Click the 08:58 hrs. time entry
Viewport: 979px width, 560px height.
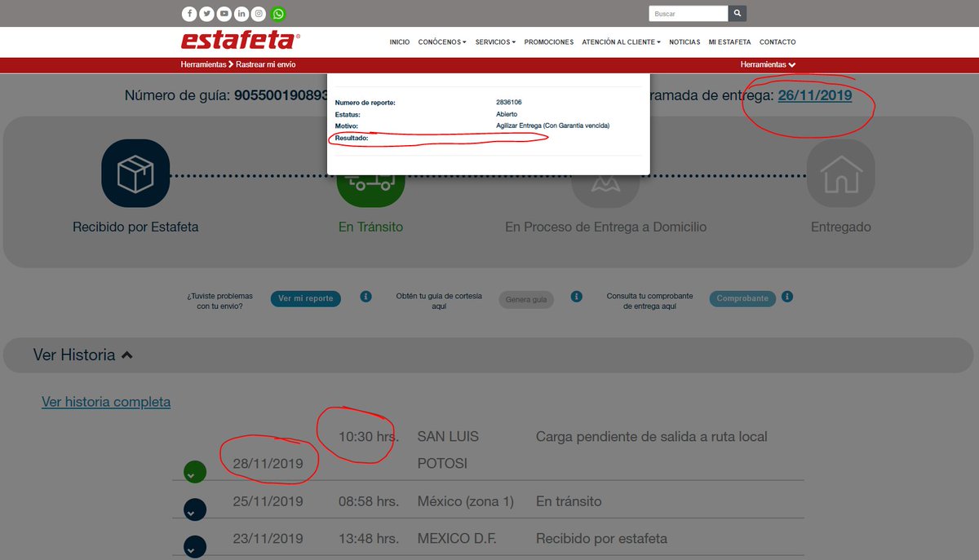(369, 501)
